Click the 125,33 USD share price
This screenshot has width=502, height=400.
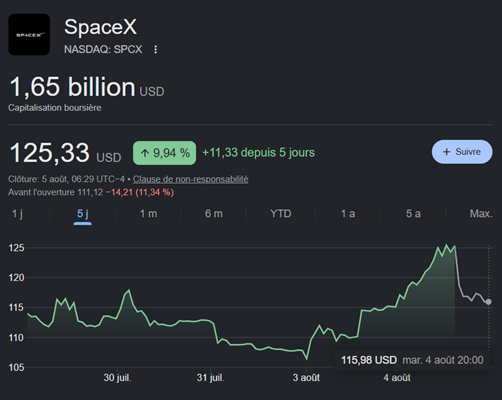click(65, 153)
